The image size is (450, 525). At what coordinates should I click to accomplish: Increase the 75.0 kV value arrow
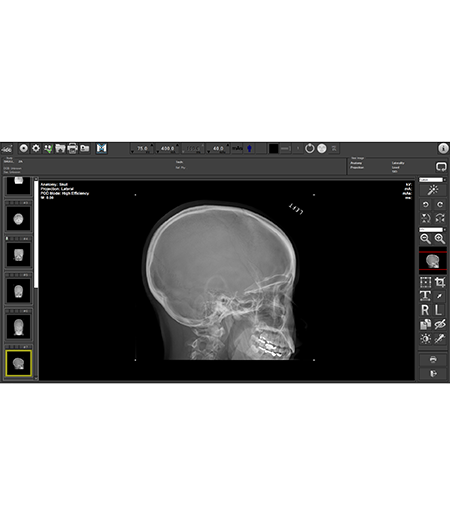[152, 145]
